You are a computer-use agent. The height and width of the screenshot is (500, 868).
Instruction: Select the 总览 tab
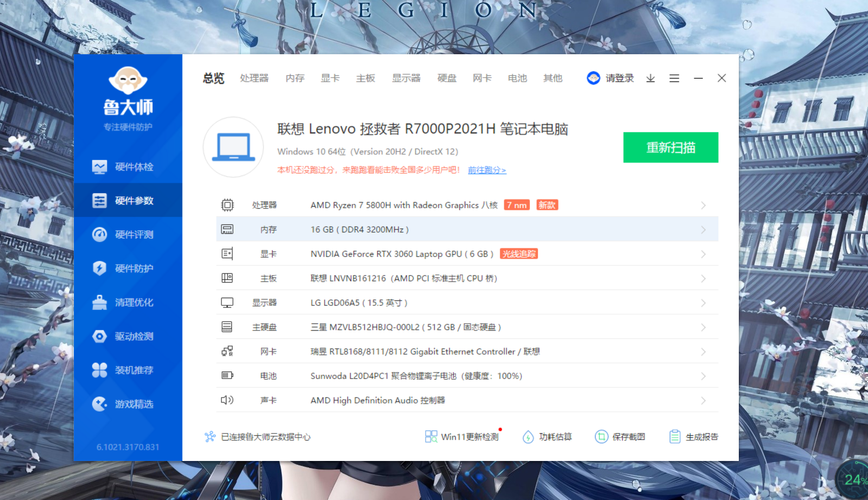click(213, 78)
